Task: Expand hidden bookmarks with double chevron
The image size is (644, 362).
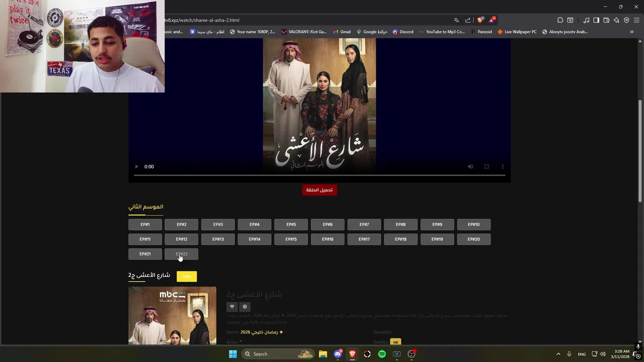Action: click(x=632, y=32)
